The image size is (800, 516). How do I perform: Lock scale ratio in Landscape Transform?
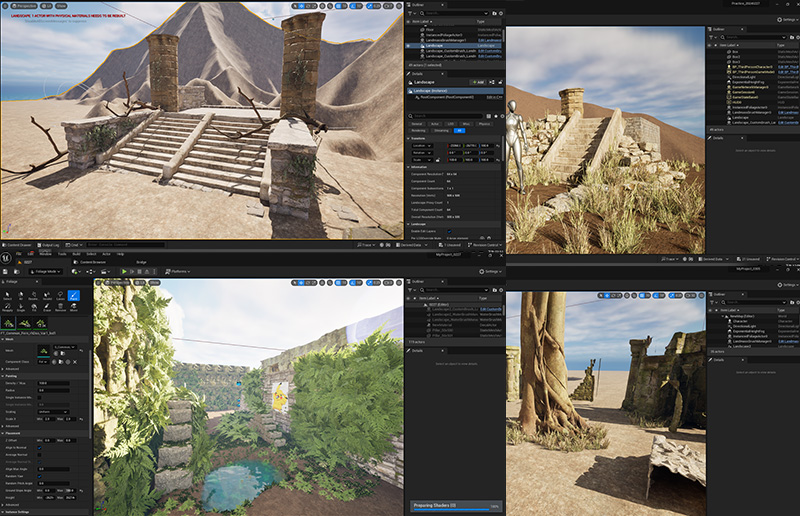438,160
